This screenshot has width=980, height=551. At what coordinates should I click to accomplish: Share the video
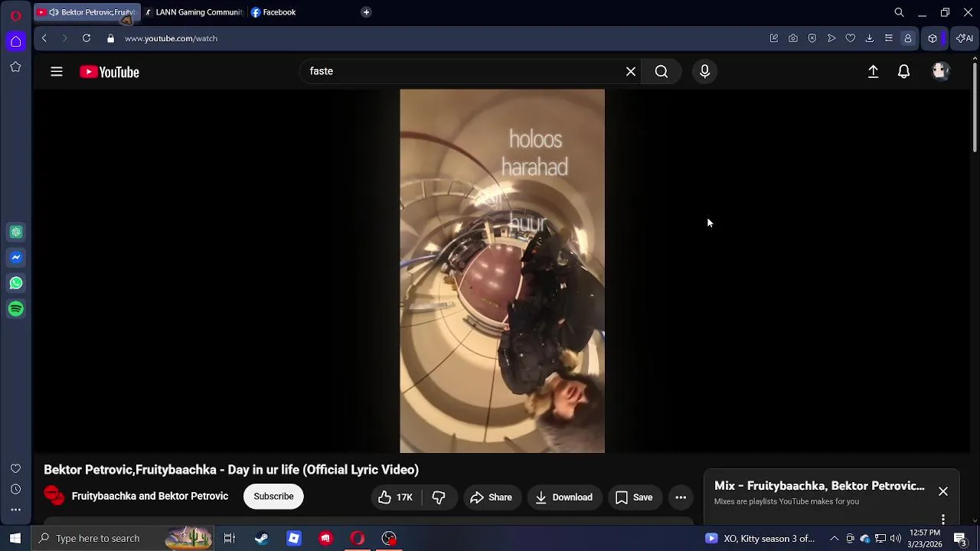[491, 497]
